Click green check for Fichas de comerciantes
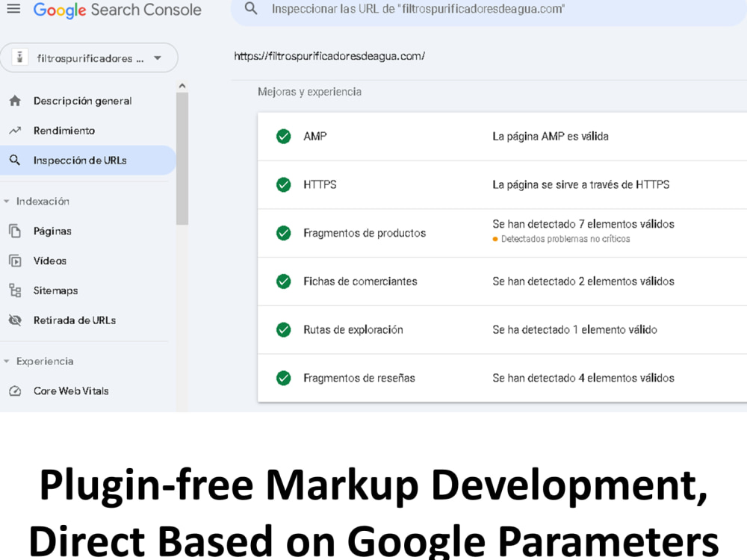The image size is (747, 560). [283, 281]
